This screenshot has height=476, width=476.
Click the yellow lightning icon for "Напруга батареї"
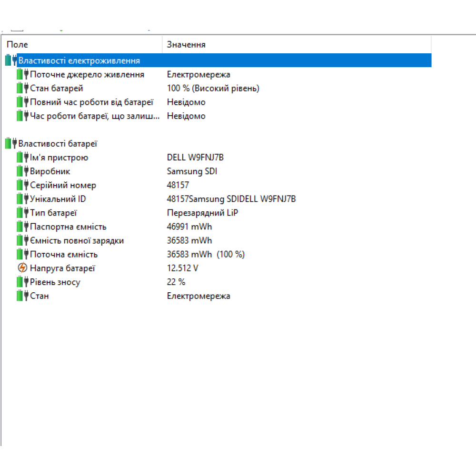[23, 268]
